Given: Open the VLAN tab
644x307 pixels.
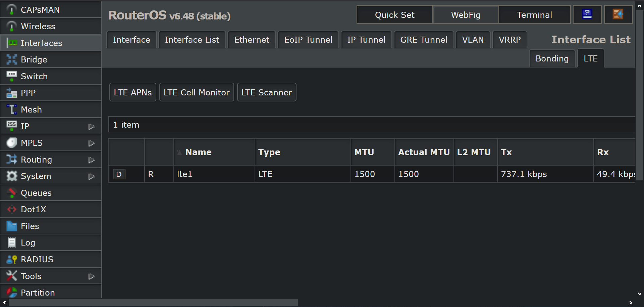Looking at the screenshot, I should (473, 40).
